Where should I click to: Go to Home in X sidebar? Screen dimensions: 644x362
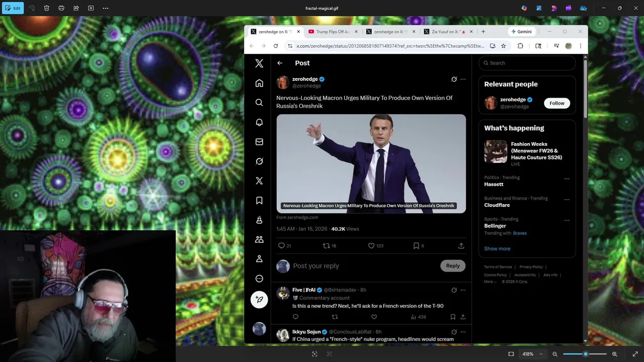coord(259,83)
